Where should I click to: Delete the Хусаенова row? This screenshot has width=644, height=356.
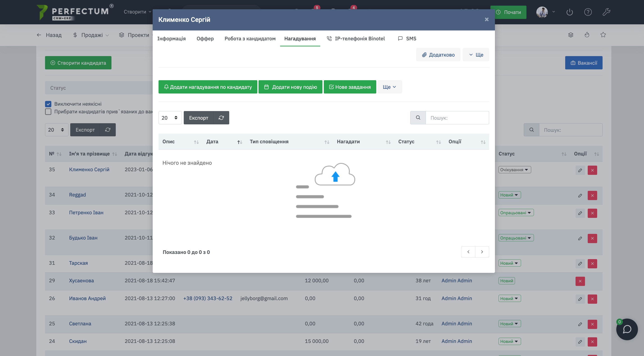point(580,281)
